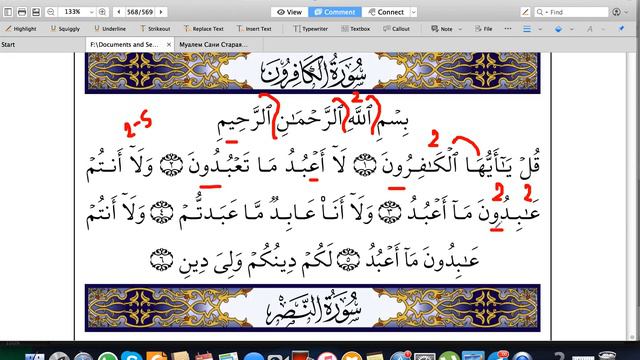The image size is (640, 360).
Task: Open the more tools ellipsis
Action: (x=508, y=29)
